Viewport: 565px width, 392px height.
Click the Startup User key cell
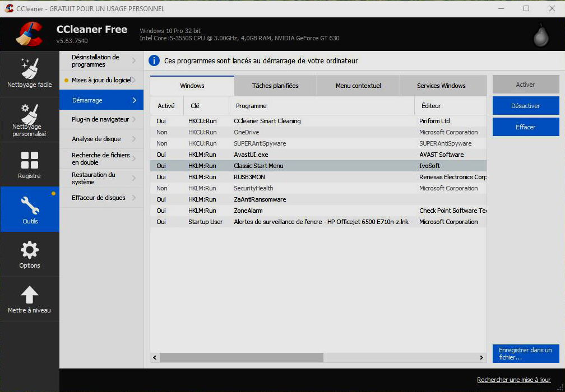205,222
